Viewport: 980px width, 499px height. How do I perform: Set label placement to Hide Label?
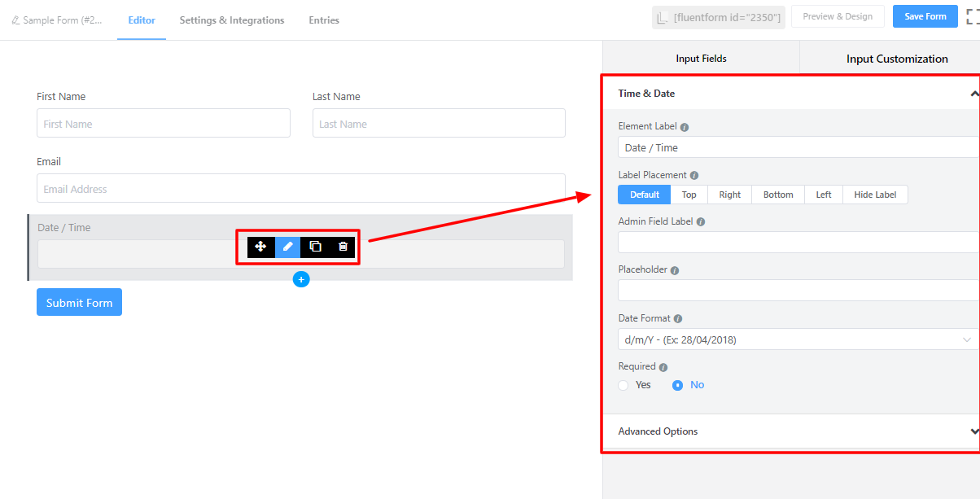(875, 195)
